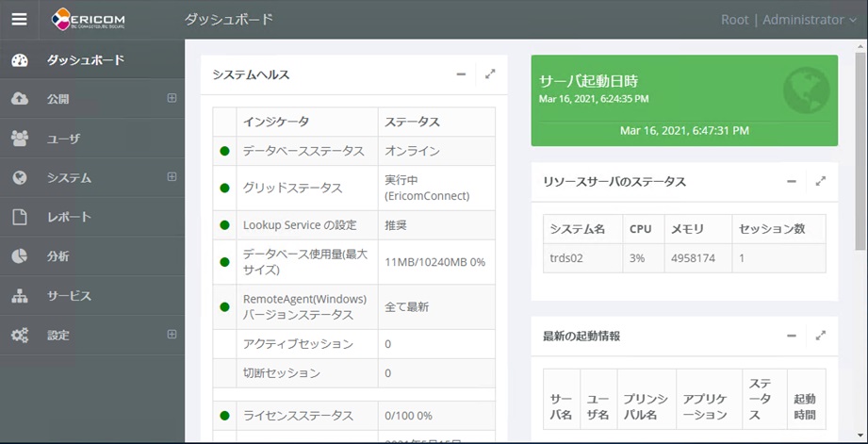Click the sitemap icon for サービス
The height and width of the screenshot is (444, 868).
pos(20,296)
